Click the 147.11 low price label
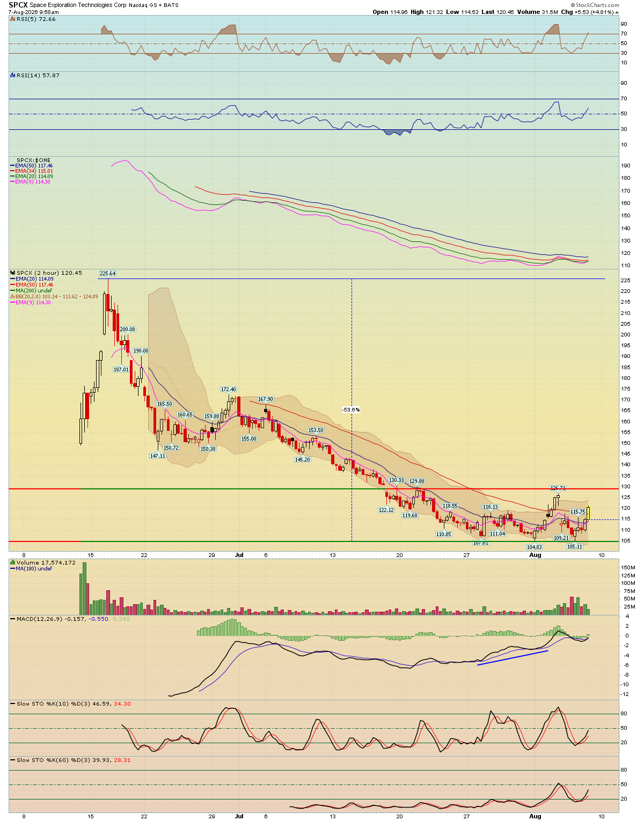This screenshot has height=821, width=644. [158, 456]
